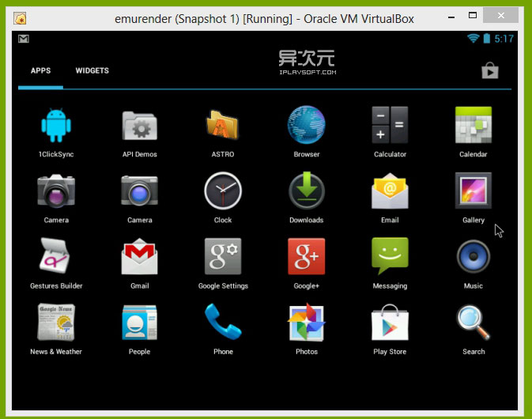Tap the Wi-Fi status icon
The height and width of the screenshot is (419, 532).
[474, 38]
